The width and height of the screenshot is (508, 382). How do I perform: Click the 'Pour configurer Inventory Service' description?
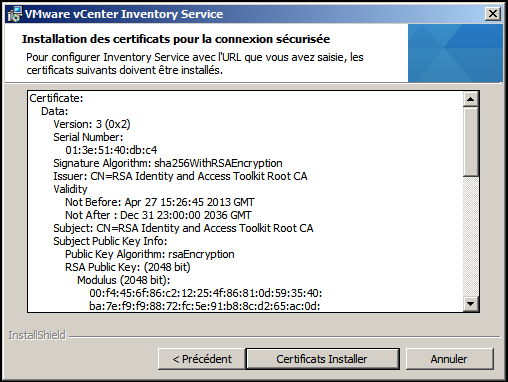[x=195, y=64]
